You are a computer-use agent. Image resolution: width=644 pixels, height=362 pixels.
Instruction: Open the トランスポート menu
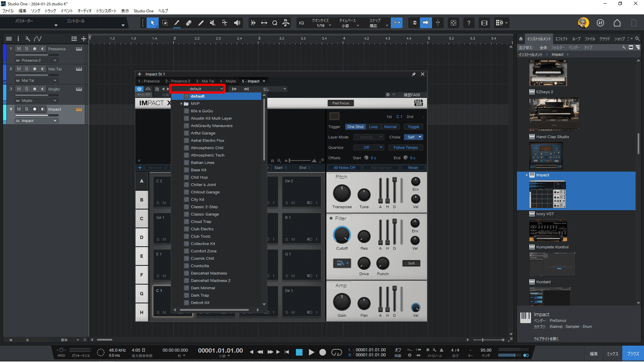pos(107,11)
